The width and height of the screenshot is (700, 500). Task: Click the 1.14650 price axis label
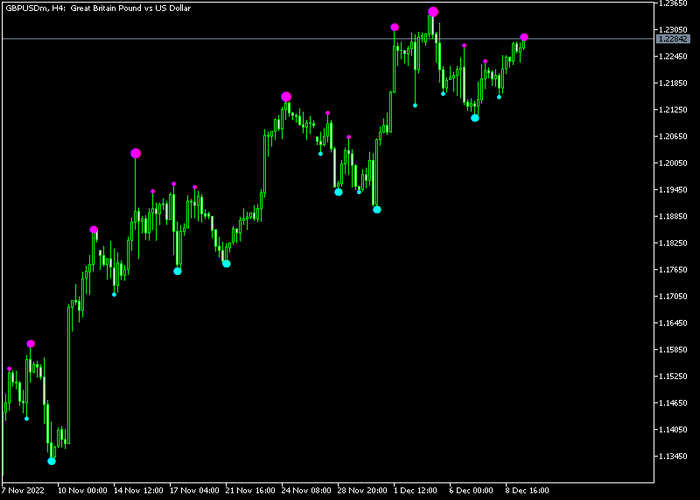click(x=674, y=403)
